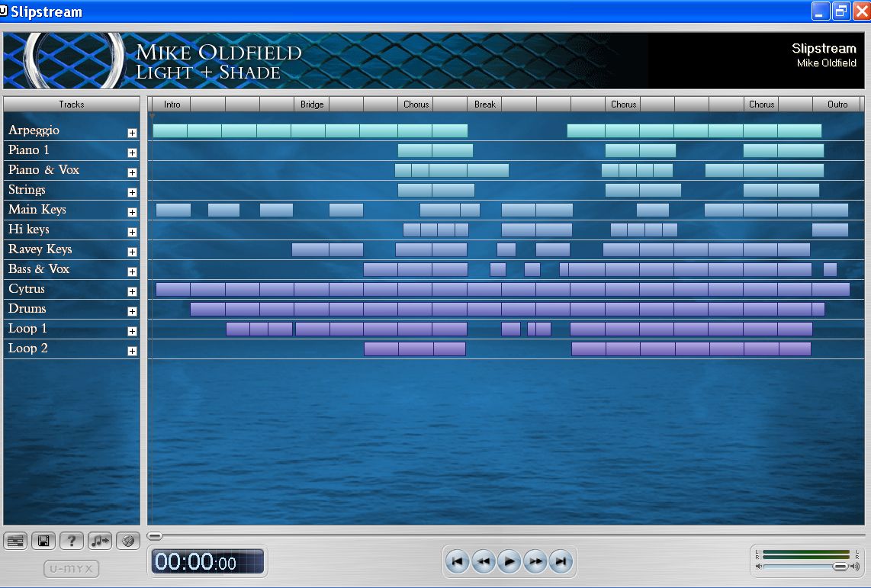
Task: Open the track mixer view icon
Action: point(15,540)
